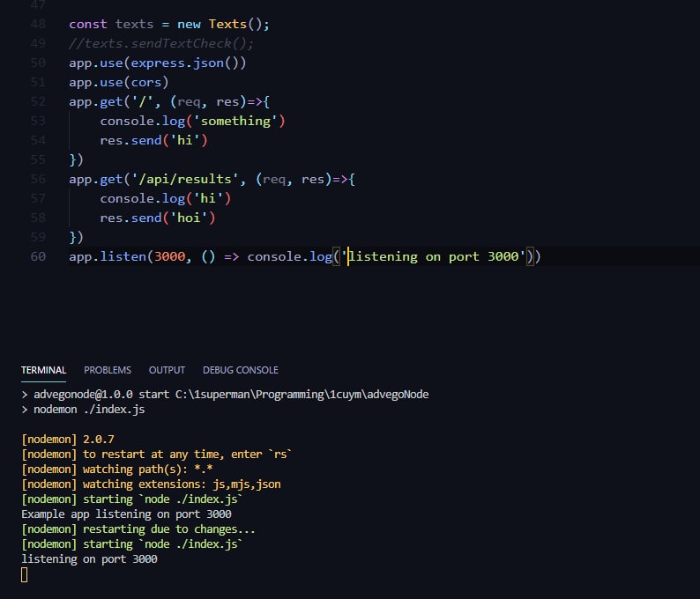Click the line 'app.use(express.json())'

click(158, 63)
